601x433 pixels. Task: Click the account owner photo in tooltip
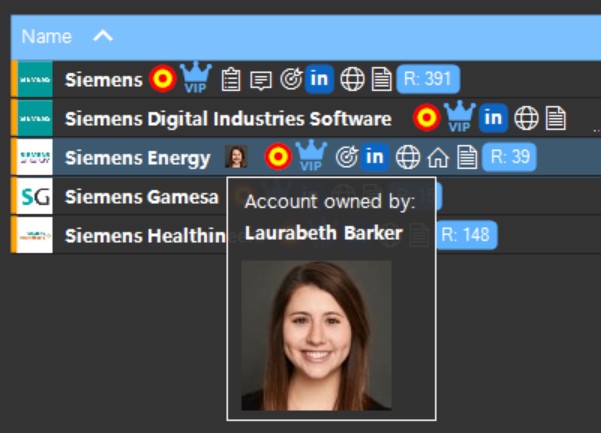[x=316, y=335]
